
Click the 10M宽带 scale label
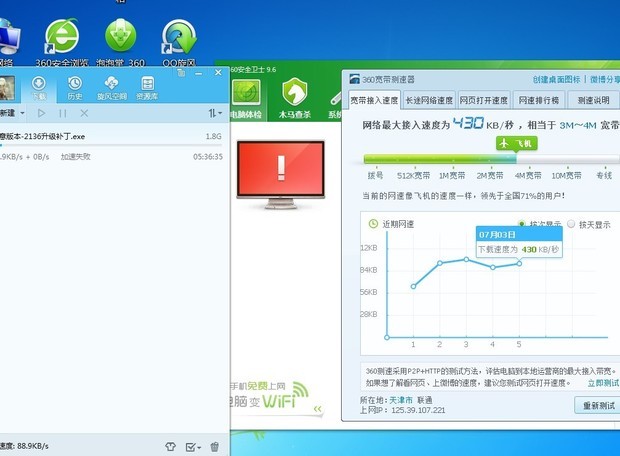coord(567,175)
